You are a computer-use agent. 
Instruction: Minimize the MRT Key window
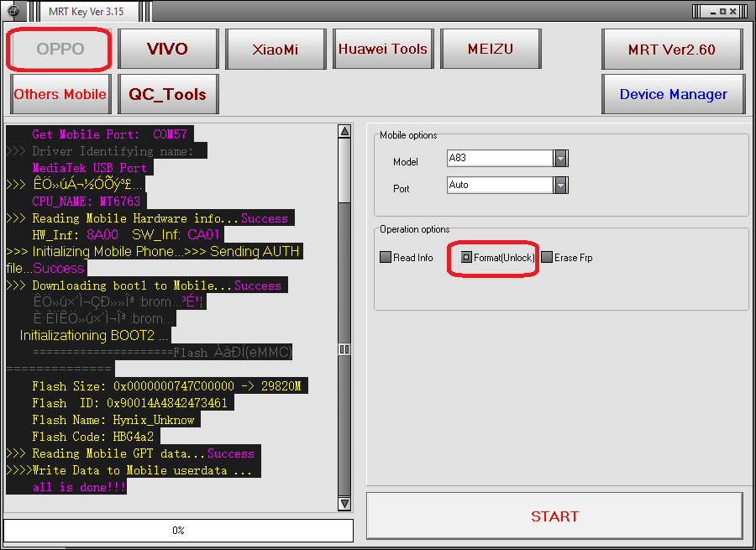coord(712,12)
